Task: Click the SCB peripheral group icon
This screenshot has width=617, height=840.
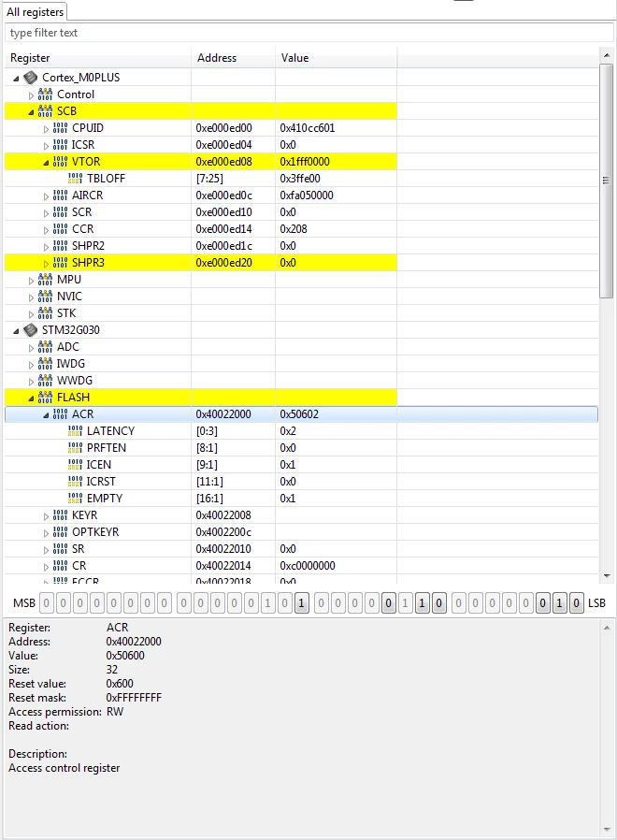Action: (46, 111)
